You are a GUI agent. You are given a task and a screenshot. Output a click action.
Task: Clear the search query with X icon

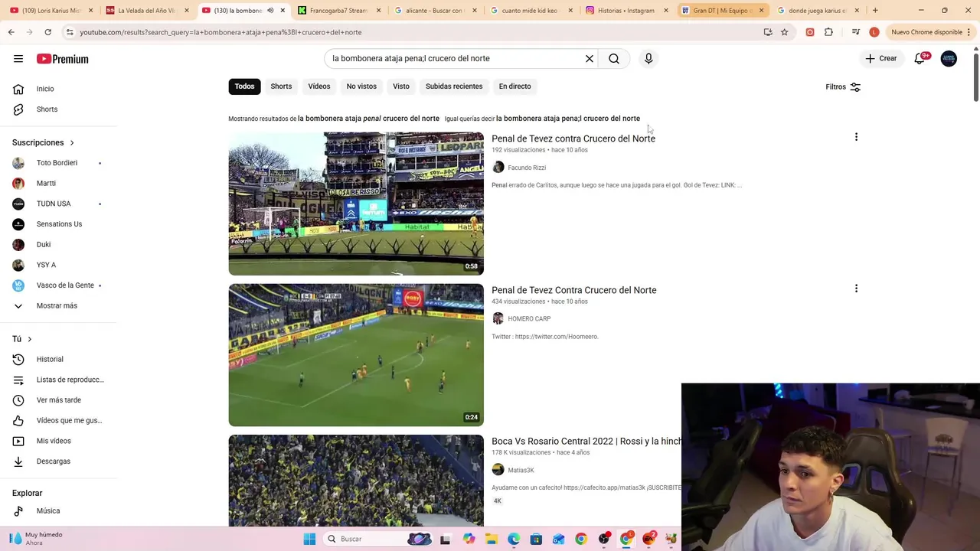pyautogui.click(x=590, y=58)
